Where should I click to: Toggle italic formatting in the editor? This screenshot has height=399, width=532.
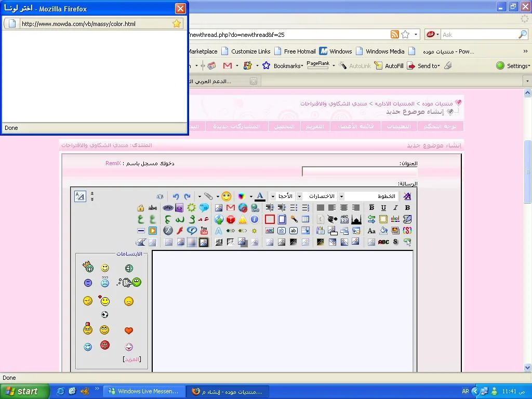tap(395, 208)
